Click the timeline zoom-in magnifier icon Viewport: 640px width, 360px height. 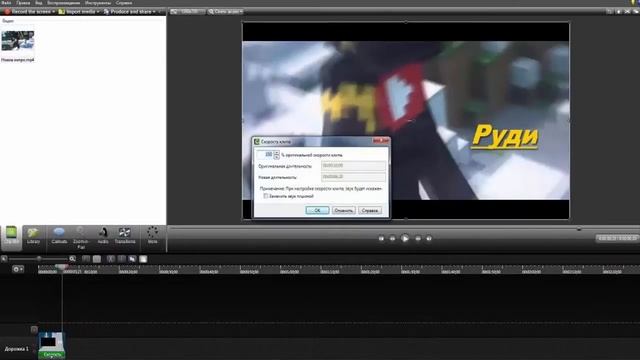coord(72,259)
